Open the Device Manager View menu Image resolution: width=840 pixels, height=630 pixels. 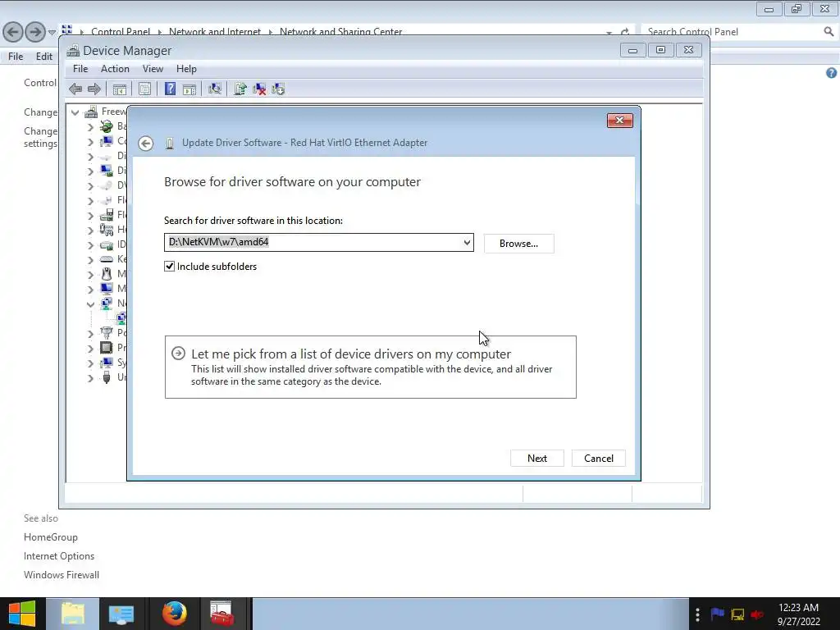(153, 69)
